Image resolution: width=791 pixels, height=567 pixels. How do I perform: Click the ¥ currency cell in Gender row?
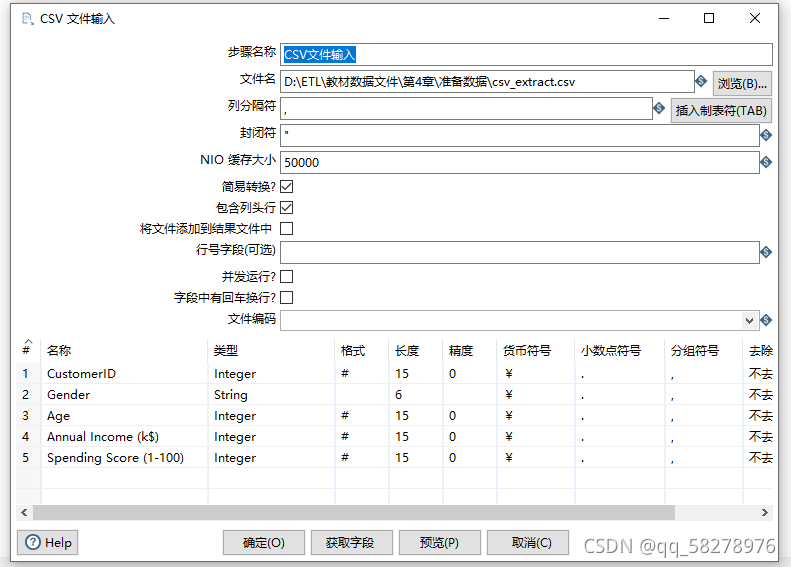coord(536,394)
